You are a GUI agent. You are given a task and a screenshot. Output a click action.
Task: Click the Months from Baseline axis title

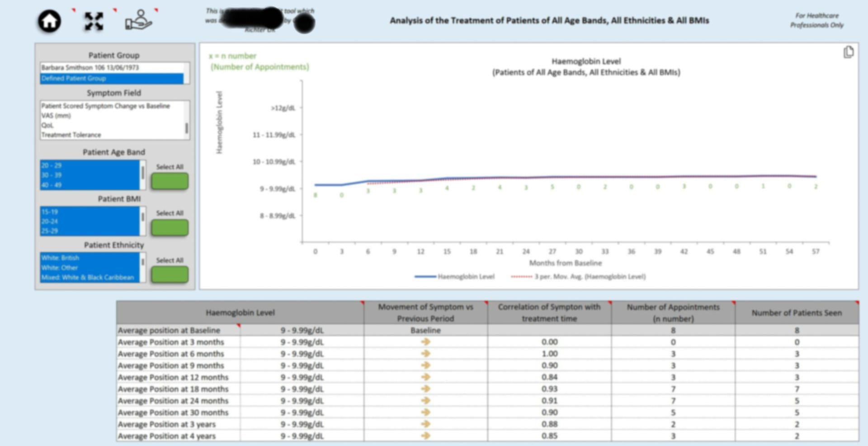(x=566, y=263)
